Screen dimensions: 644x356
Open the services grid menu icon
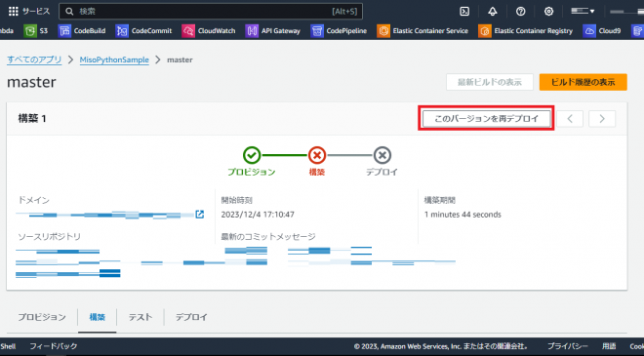[x=14, y=12]
